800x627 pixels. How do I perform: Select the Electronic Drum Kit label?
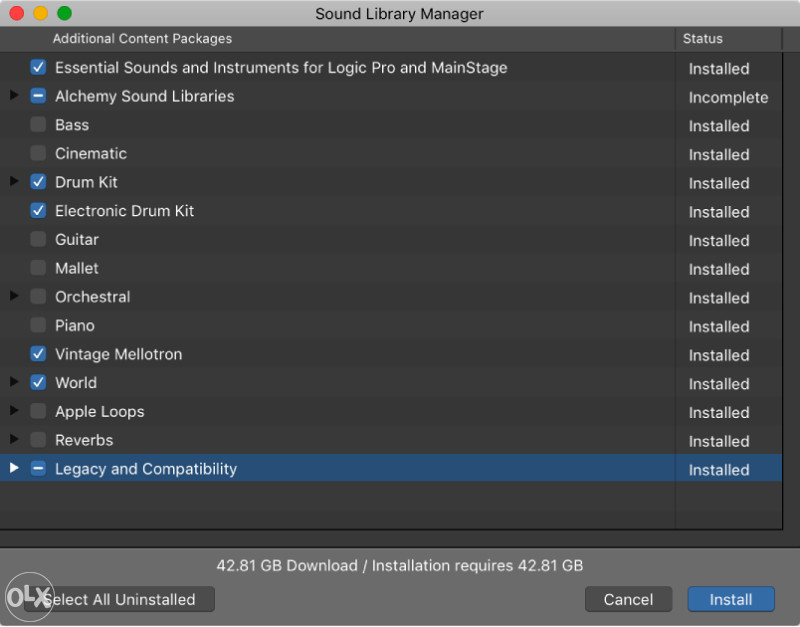click(x=124, y=211)
